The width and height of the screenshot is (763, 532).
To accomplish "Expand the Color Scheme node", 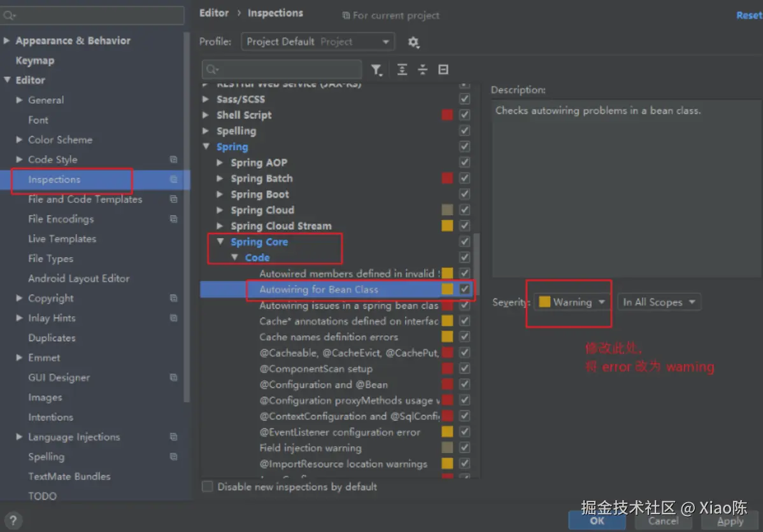I will point(19,139).
